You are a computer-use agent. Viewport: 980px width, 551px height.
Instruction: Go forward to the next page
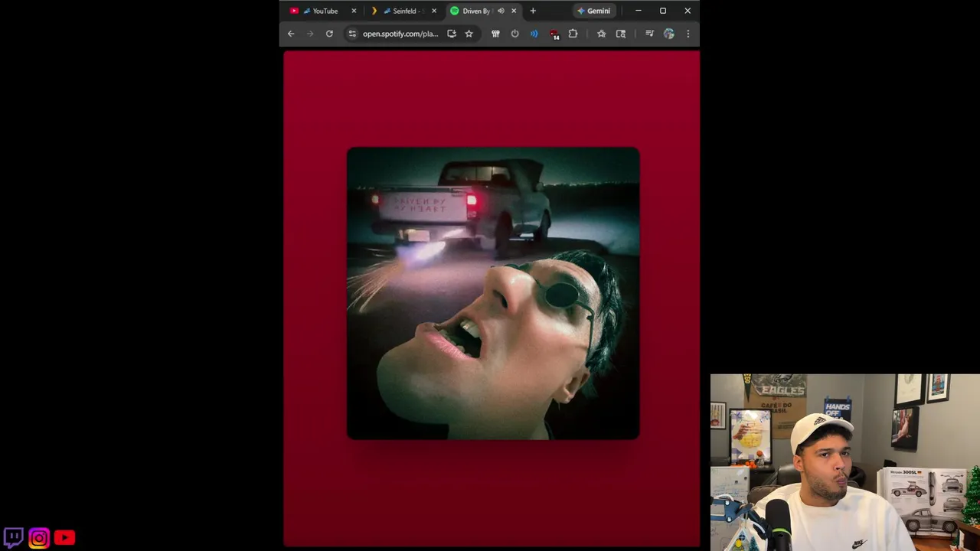coord(310,34)
